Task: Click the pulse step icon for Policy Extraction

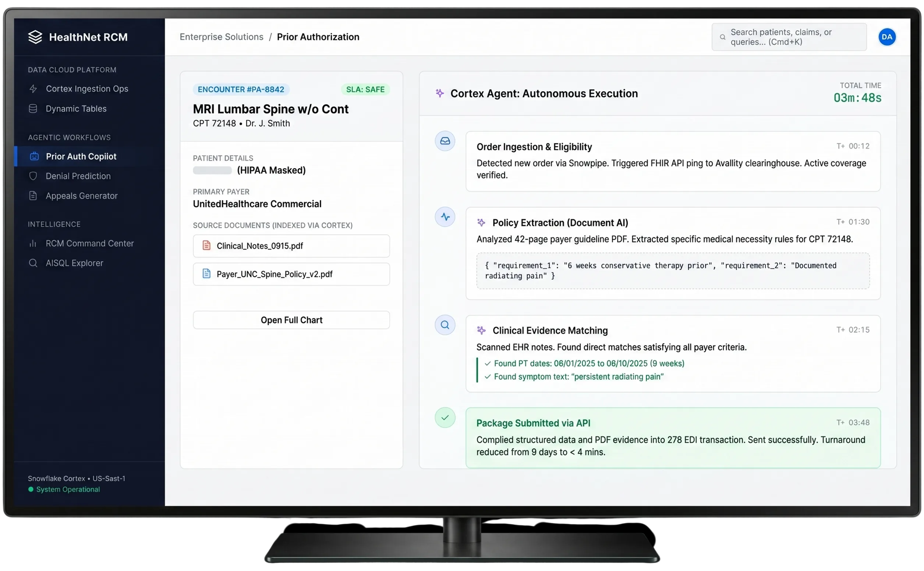Action: pos(445,217)
